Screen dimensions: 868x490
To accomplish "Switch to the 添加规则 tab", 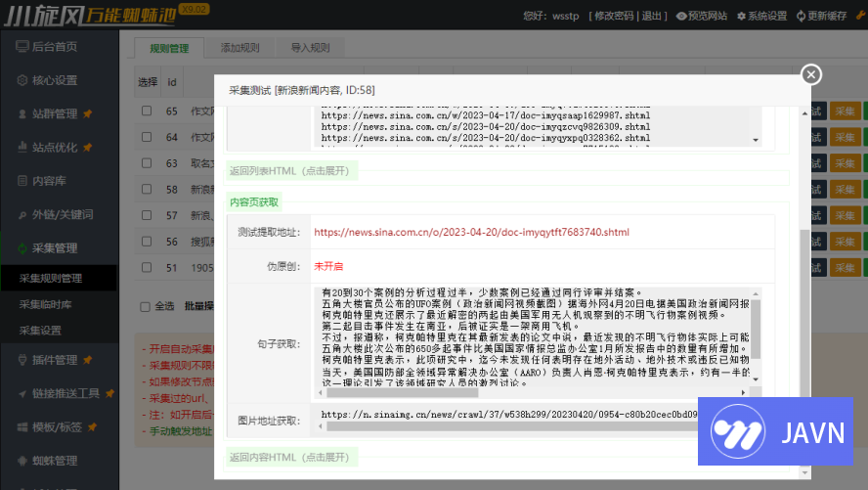I will click(x=239, y=48).
